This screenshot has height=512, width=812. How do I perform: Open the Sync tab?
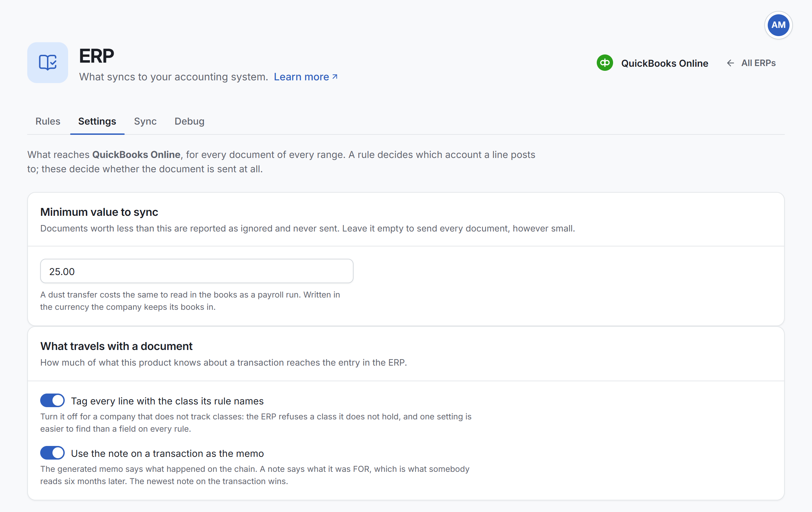(x=145, y=121)
